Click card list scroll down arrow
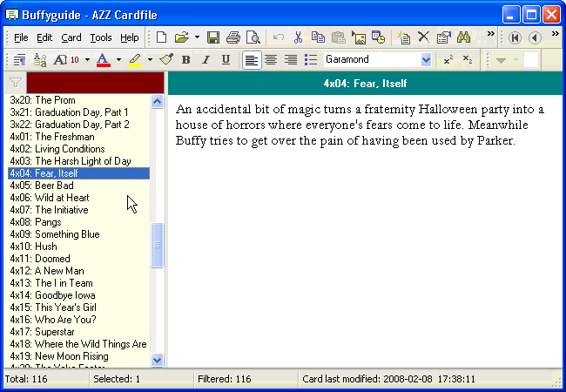Viewport: 566px width, 392px height. point(157,360)
